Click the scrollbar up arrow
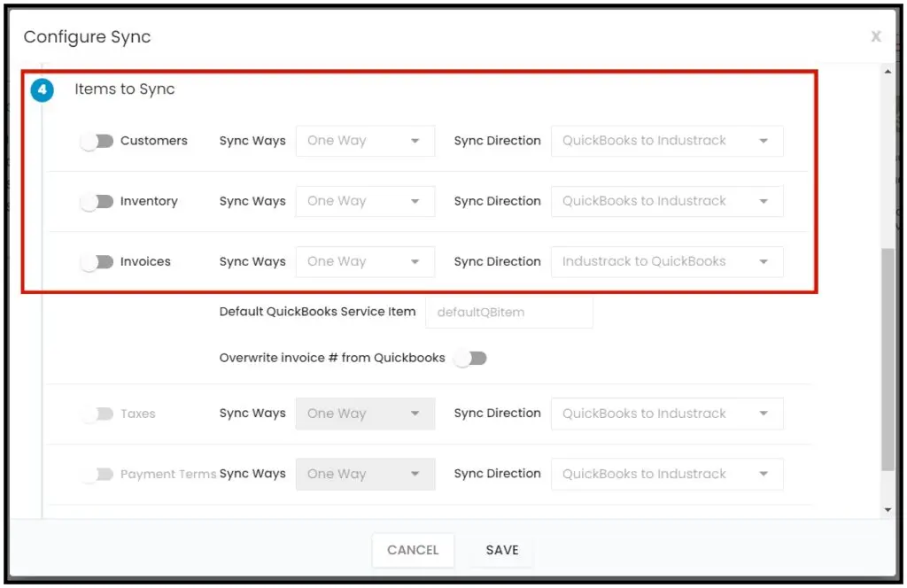The height and width of the screenshot is (588, 907). (x=888, y=72)
